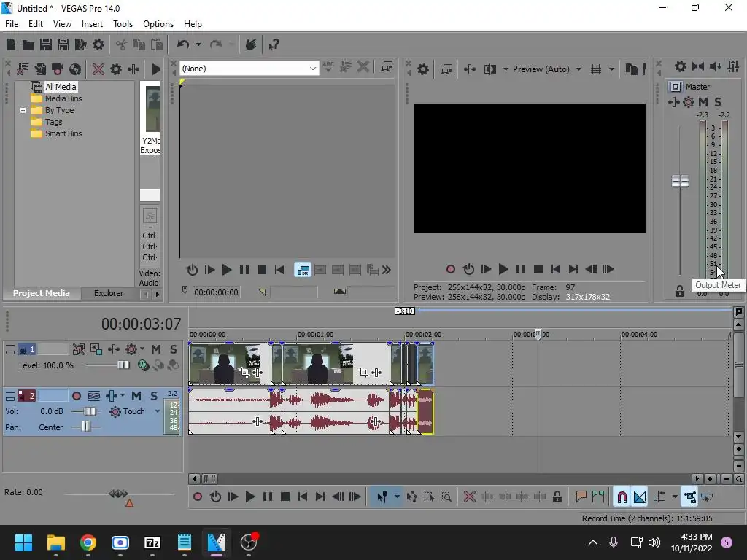Open the Split Screen View dropdown arrow

[506, 69]
